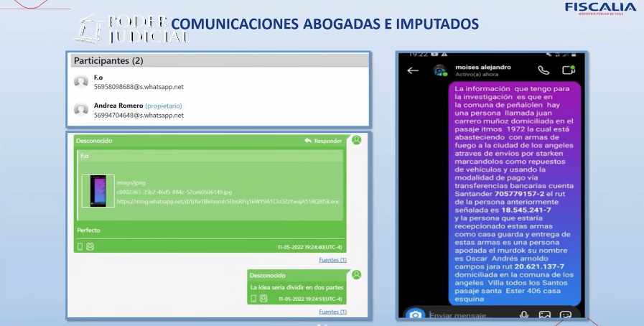Open the camera from the message bar

[x=414, y=315]
